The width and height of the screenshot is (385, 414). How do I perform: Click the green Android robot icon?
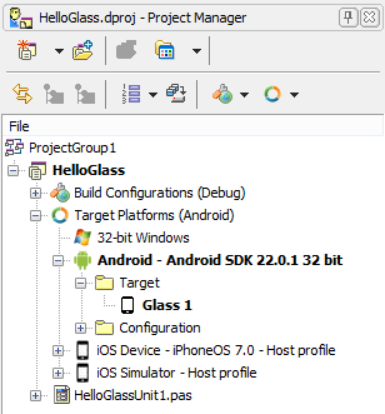point(82,260)
